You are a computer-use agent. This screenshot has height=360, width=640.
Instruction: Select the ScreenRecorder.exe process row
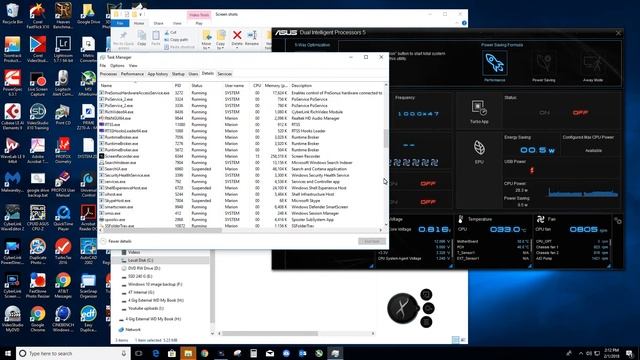click(241, 156)
